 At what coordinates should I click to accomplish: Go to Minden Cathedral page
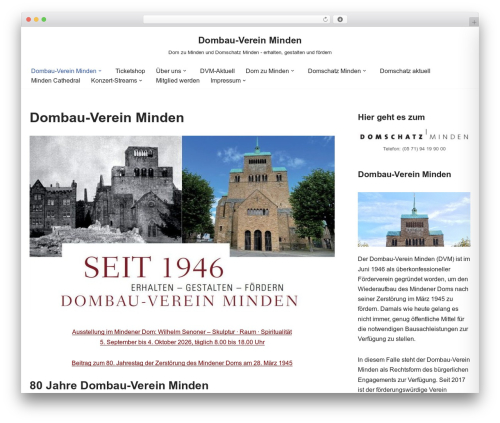coord(55,81)
